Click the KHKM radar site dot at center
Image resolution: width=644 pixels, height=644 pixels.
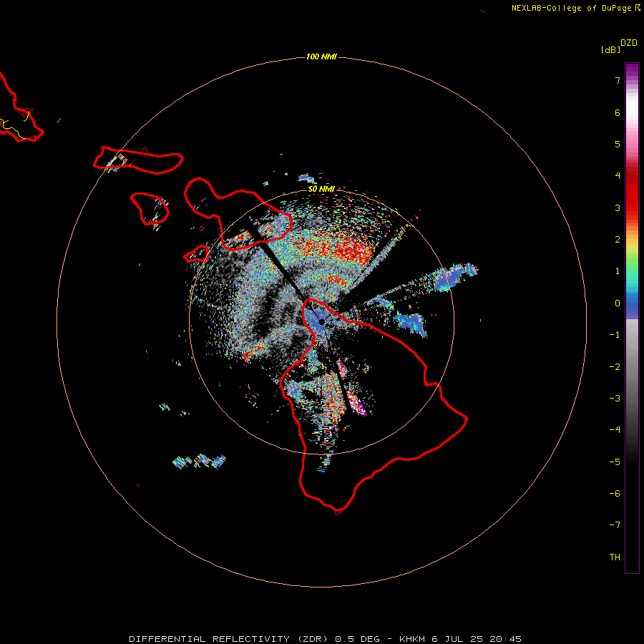click(321, 322)
